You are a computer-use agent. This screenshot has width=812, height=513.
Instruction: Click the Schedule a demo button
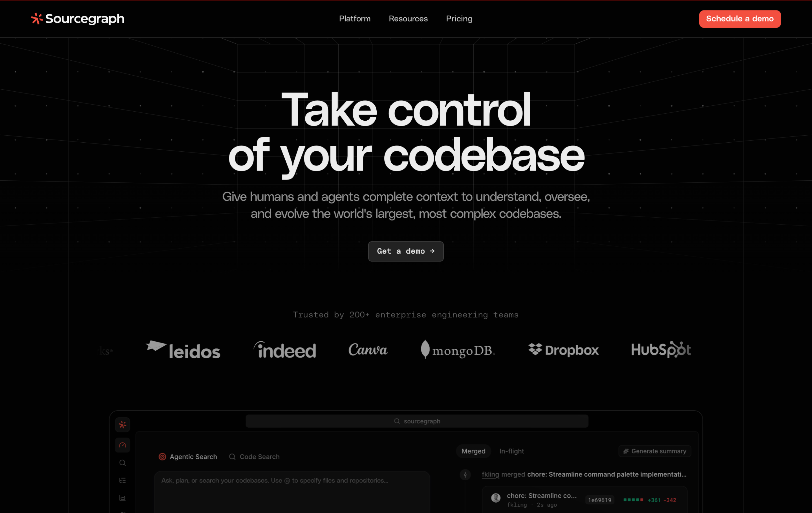pyautogui.click(x=740, y=19)
